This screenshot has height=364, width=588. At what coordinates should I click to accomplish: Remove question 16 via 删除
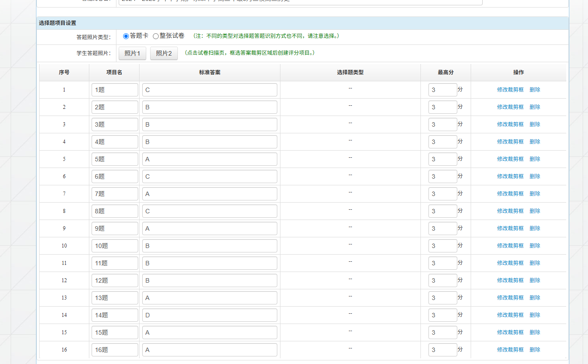(x=535, y=350)
